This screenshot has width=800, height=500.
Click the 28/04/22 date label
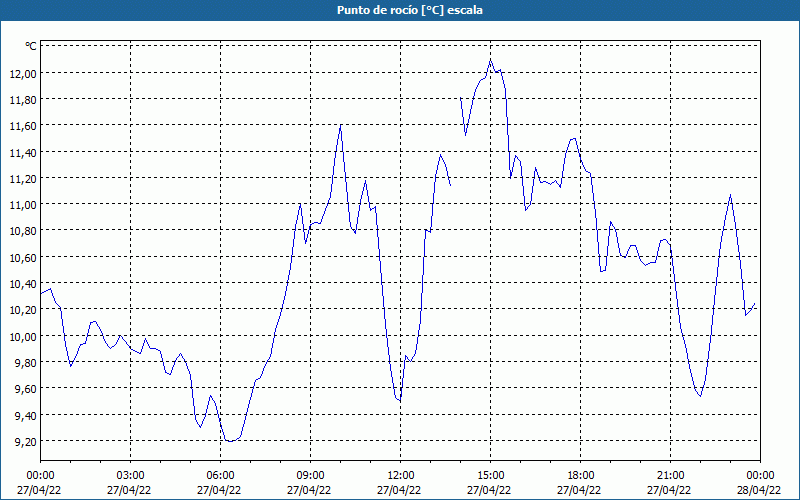click(x=759, y=490)
